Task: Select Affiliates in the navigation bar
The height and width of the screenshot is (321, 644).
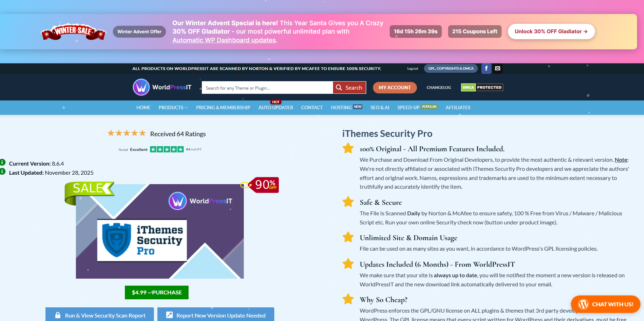Action: [458, 107]
